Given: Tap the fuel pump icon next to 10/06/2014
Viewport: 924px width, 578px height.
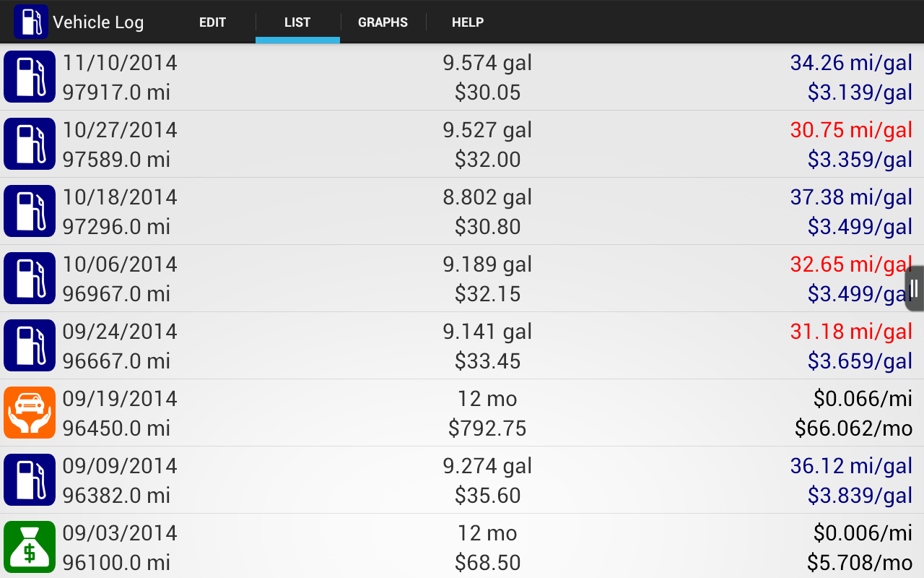Looking at the screenshot, I should click(30, 277).
